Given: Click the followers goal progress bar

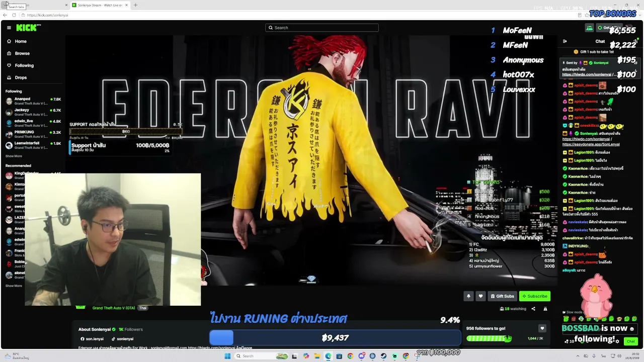Looking at the screenshot, I should 489,338.
